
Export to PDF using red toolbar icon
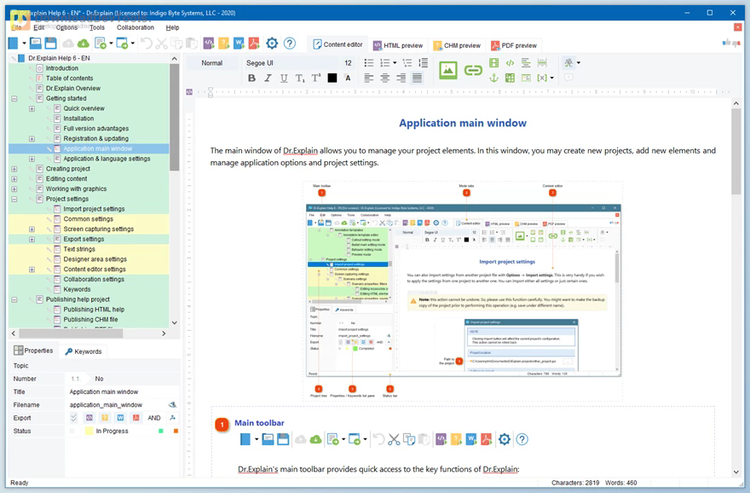point(254,44)
